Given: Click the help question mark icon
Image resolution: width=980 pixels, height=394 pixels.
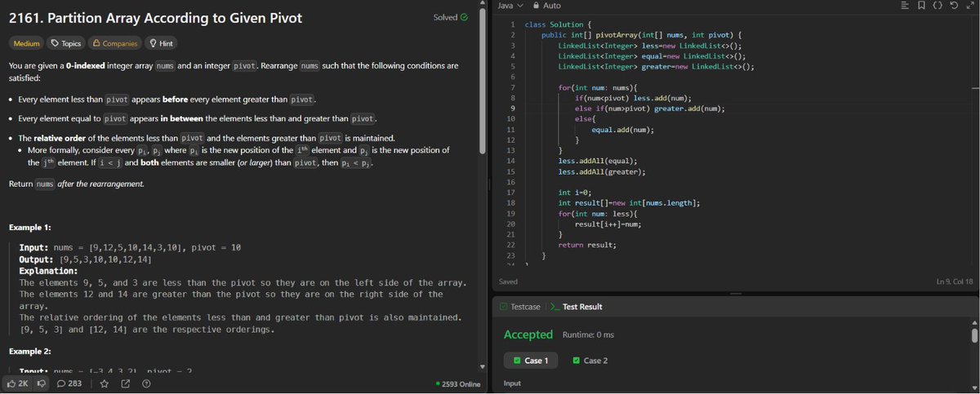Looking at the screenshot, I should pos(146,383).
